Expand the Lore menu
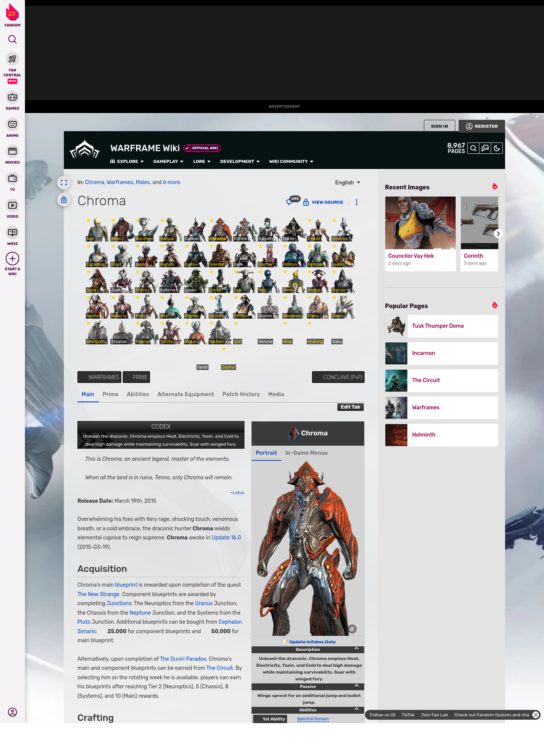Image resolution: width=544 pixels, height=756 pixels. (202, 161)
